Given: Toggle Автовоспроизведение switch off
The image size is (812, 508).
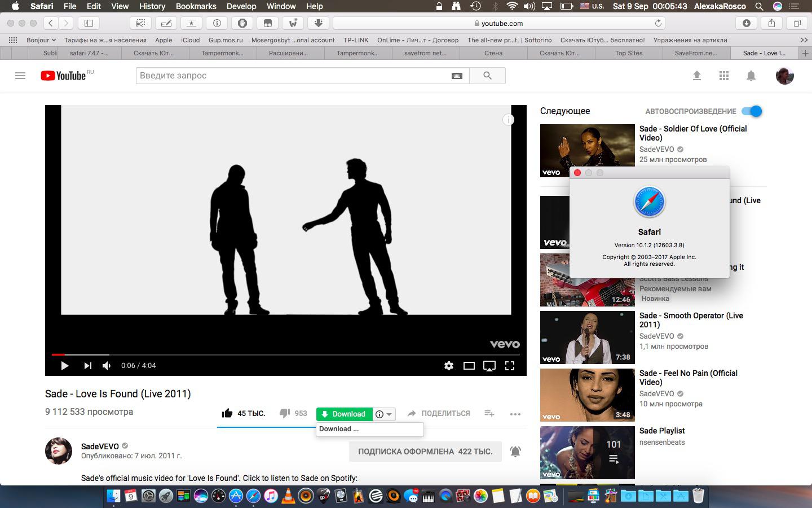Looking at the screenshot, I should pyautogui.click(x=752, y=111).
